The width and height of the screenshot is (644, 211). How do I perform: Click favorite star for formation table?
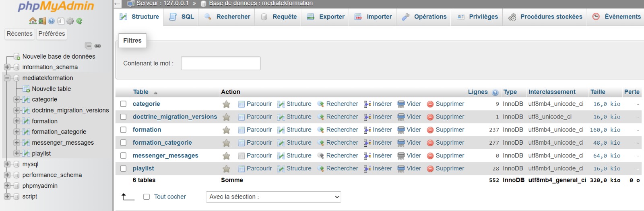click(227, 130)
